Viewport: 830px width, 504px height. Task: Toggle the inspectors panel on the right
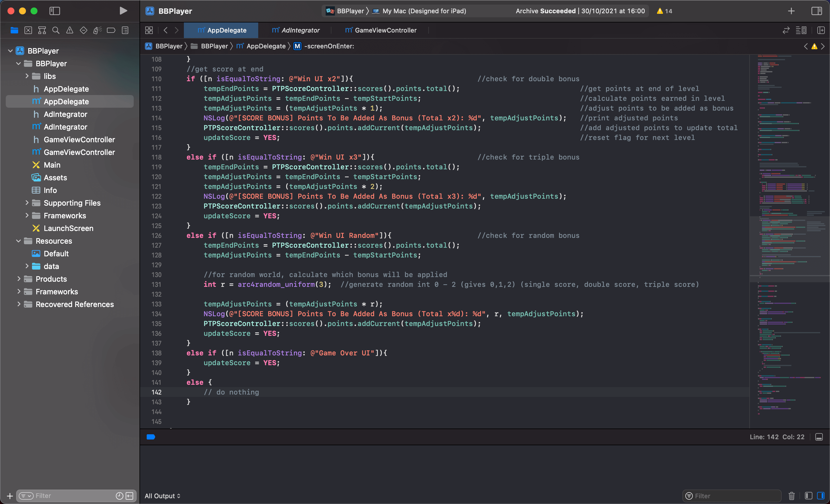[816, 11]
